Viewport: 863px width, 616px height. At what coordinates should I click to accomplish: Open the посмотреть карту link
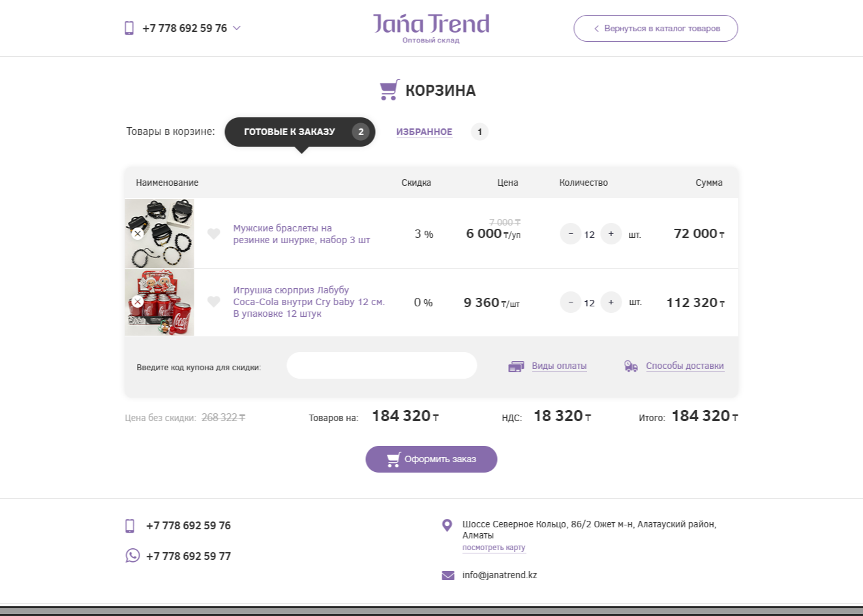click(493, 548)
